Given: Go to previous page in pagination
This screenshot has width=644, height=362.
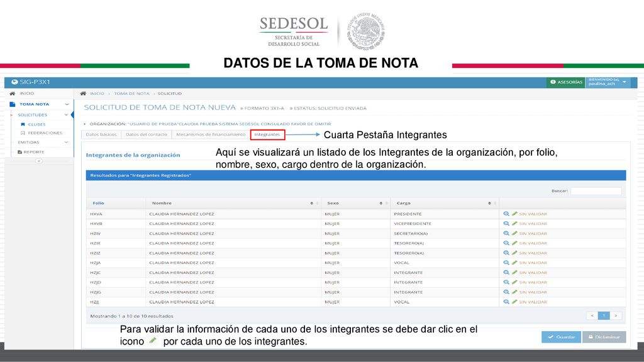Looking at the screenshot, I should [x=592, y=315].
